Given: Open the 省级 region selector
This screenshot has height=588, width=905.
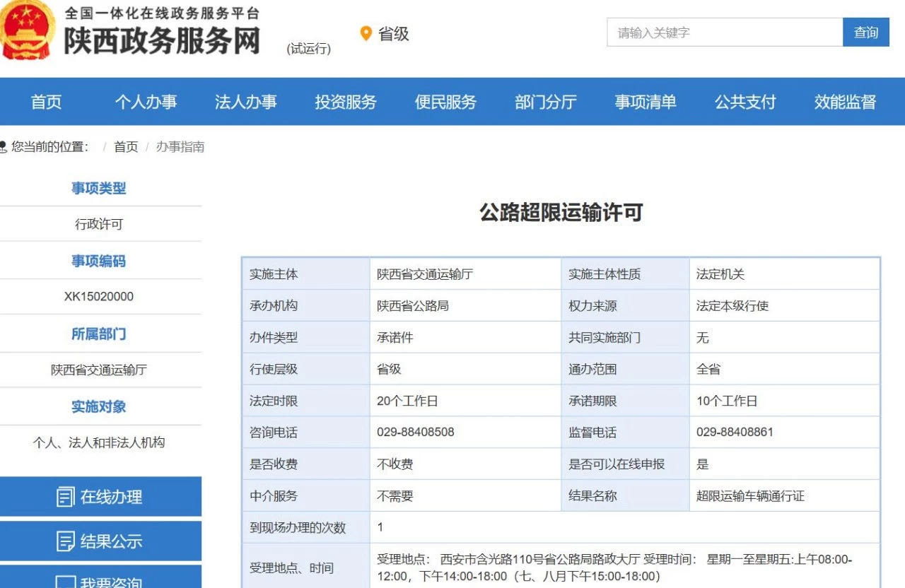Looking at the screenshot, I should (x=385, y=33).
